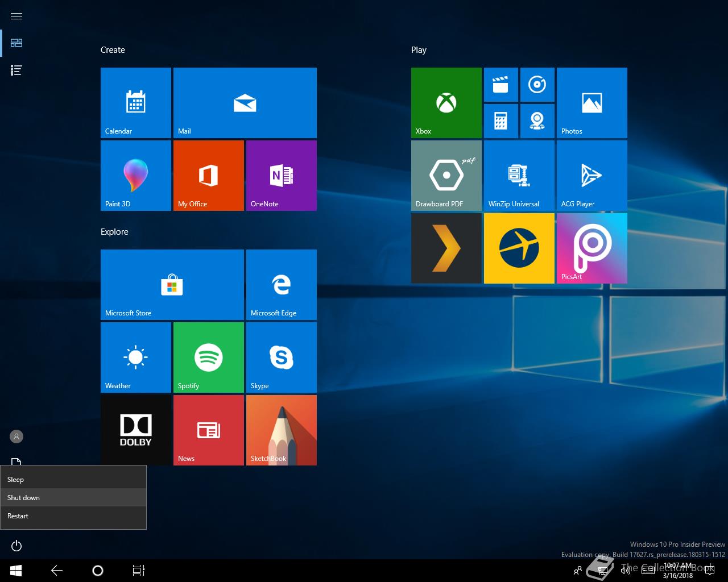Screen dimensions: 728x582
Task: Launch Spotify from its green tile
Action: [209, 357]
